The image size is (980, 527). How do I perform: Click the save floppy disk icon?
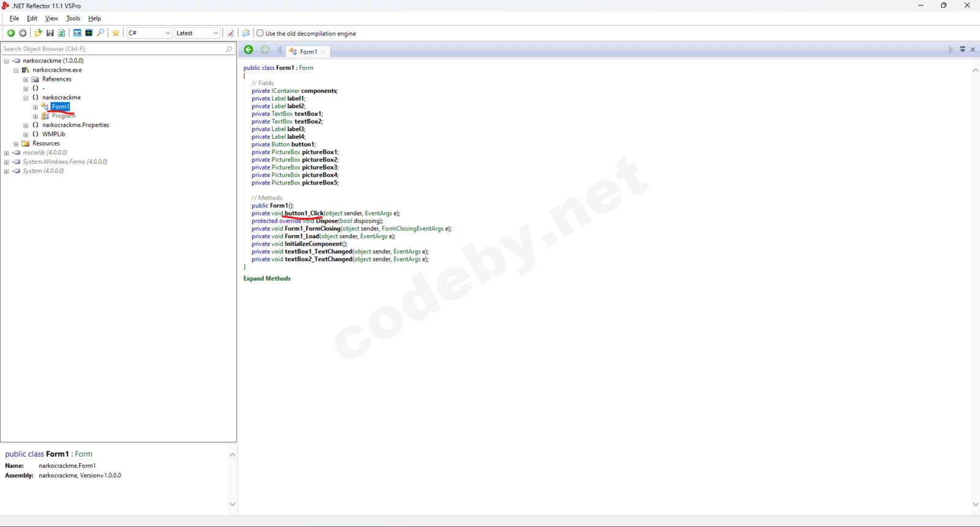[50, 33]
